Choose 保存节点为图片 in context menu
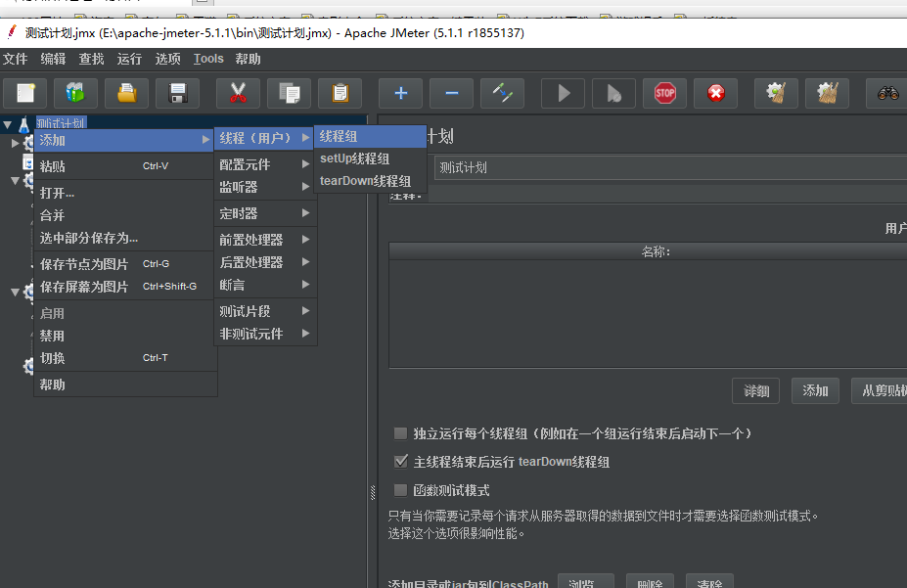This screenshot has height=588, width=907. pos(124,264)
